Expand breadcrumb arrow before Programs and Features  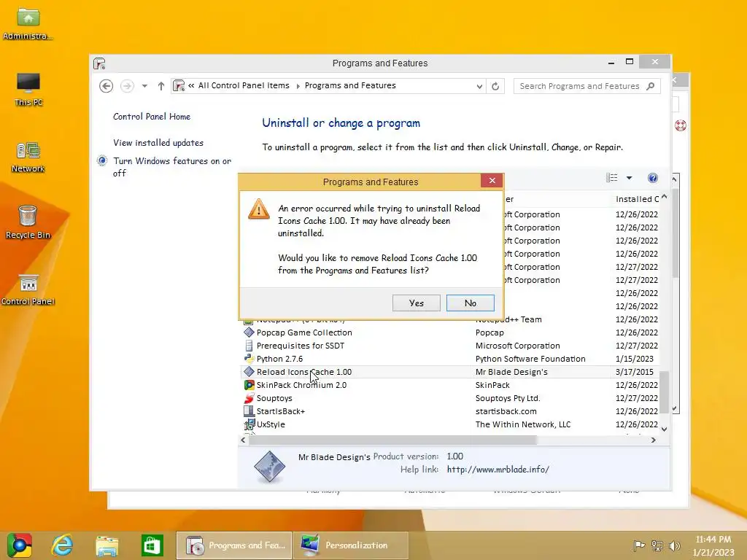coord(298,86)
